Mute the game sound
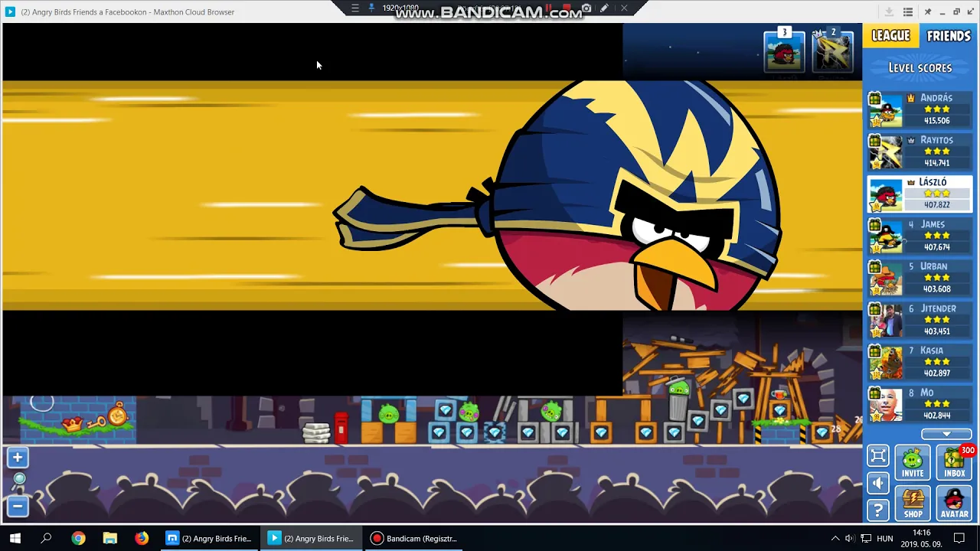Screen dimensions: 980x551 pyautogui.click(x=878, y=483)
